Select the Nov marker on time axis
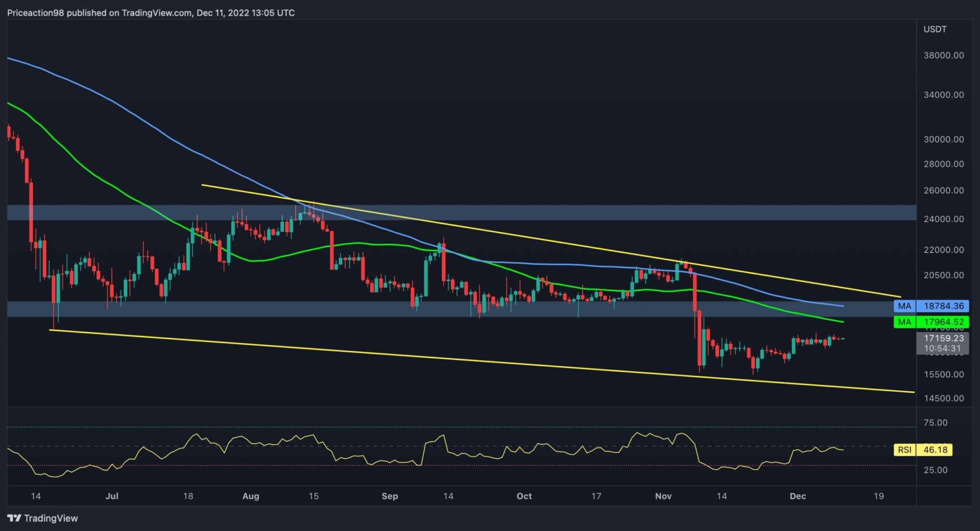This screenshot has width=980, height=531. point(663,496)
